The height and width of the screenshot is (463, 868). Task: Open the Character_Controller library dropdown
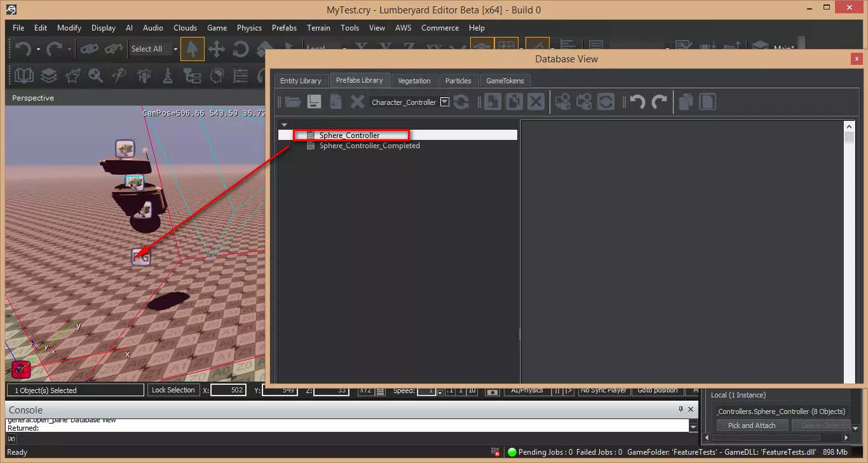click(x=445, y=102)
